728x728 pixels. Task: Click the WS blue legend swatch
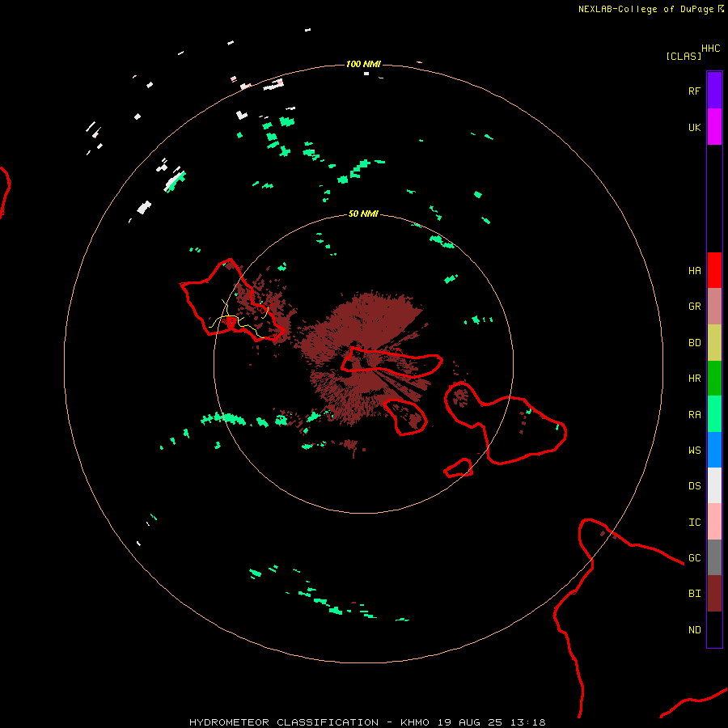(714, 450)
